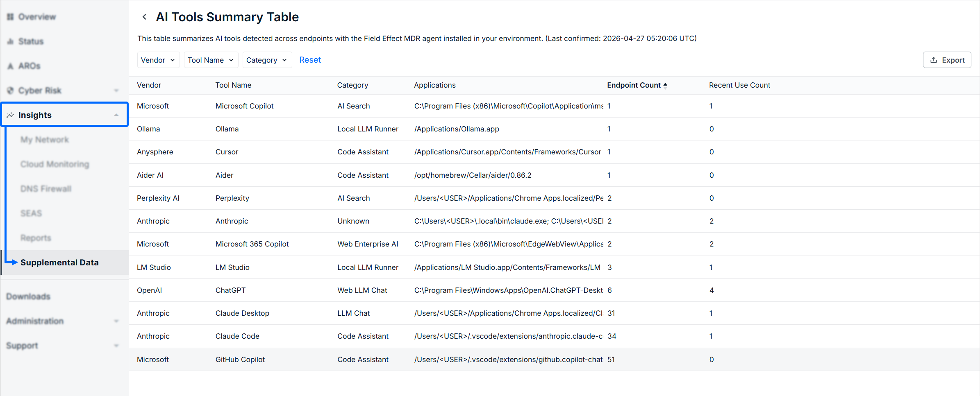Click the LM Studio vendor cell
The image size is (980, 396).
(x=154, y=267)
